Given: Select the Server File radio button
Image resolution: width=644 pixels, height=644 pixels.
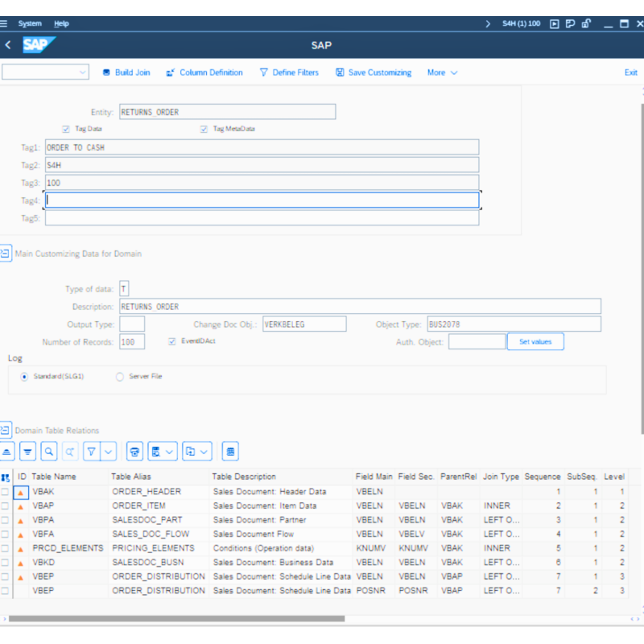Looking at the screenshot, I should tap(120, 376).
